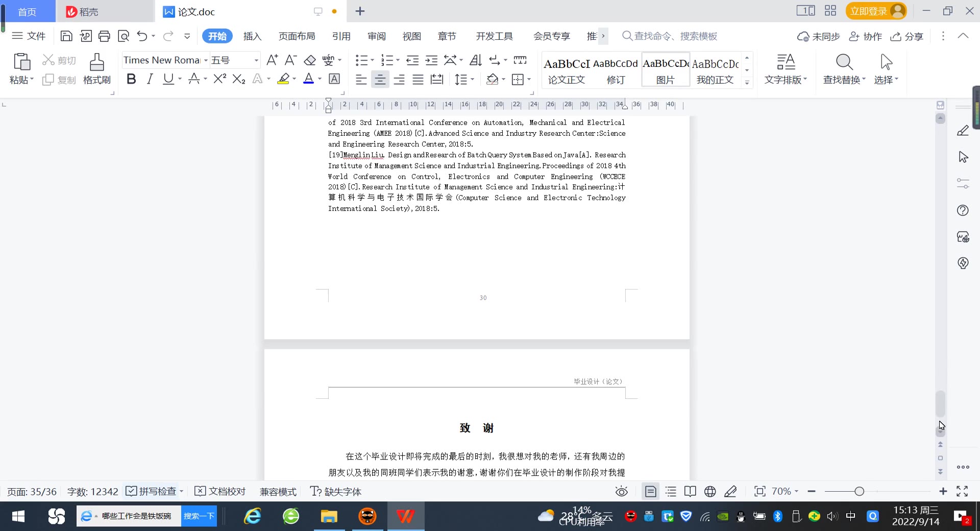Click the settings sliders icon in right sidebar
The width and height of the screenshot is (980, 531).
pos(963,183)
